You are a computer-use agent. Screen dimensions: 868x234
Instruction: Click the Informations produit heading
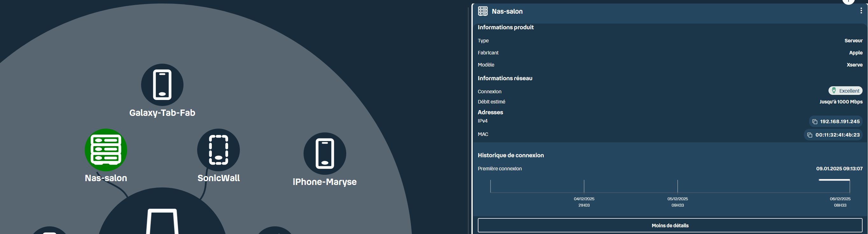[x=506, y=27]
